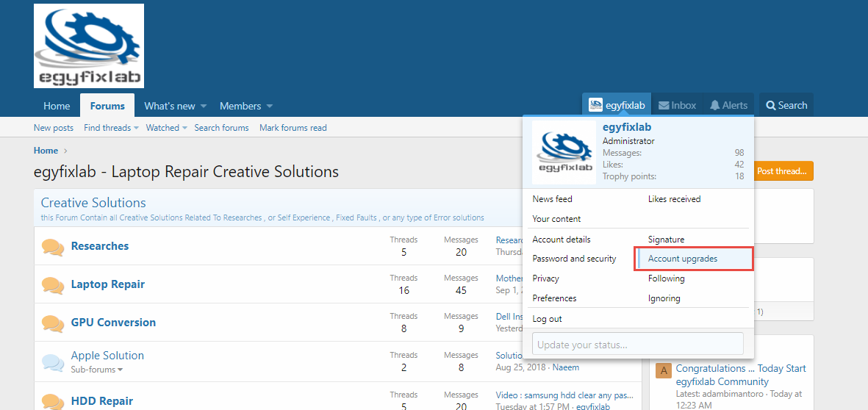Click the orange 'A' user avatar

[x=663, y=370]
